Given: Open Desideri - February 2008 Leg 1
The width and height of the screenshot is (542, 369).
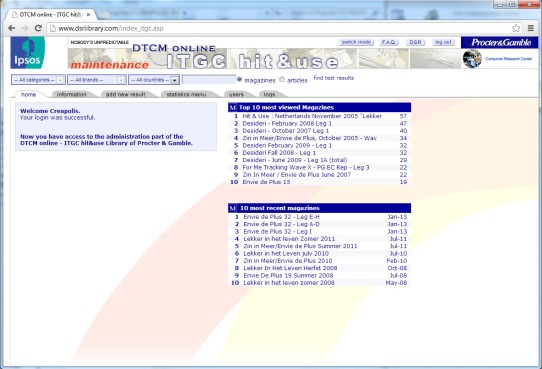Looking at the screenshot, I should point(287,123).
